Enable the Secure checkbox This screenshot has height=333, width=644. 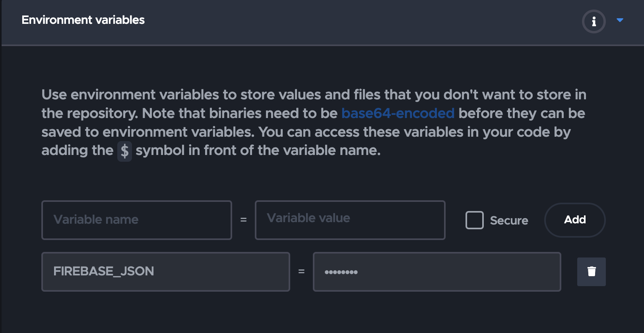coord(474,220)
